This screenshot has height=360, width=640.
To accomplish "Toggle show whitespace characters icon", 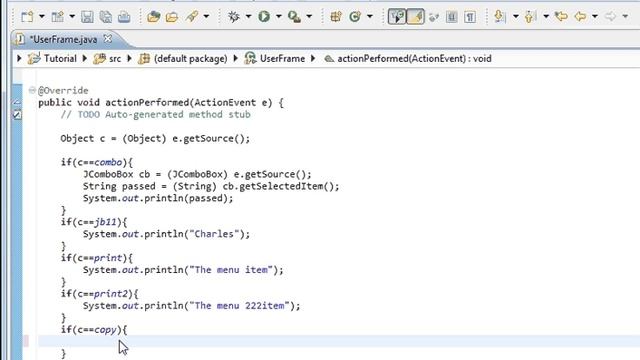I will pyautogui.click(x=470, y=17).
